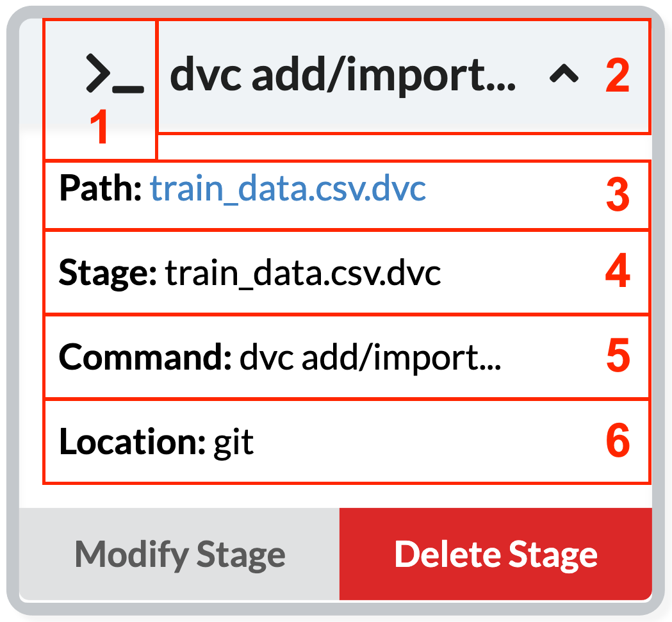Click the "dvc add/import..." card title
The width and height of the screenshot is (672, 622).
[342, 76]
